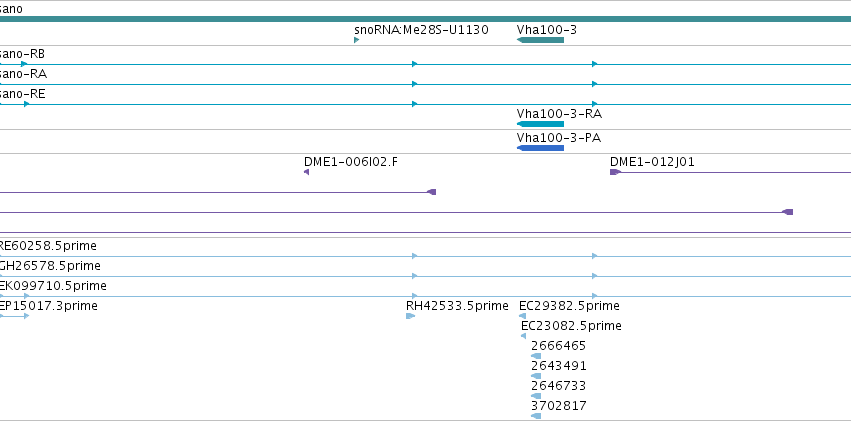Viewport: 851px width, 421px height.
Task: Click the RH42533.5prime EST marker
Action: click(410, 316)
